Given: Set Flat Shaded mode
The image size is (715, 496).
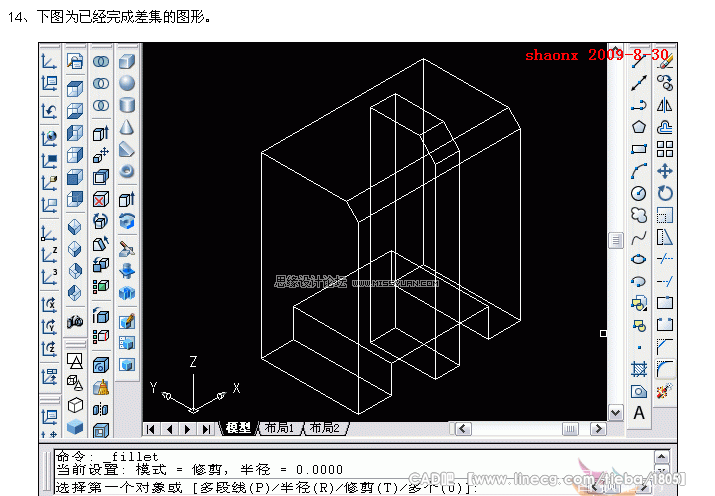Looking at the screenshot, I should tap(75, 427).
